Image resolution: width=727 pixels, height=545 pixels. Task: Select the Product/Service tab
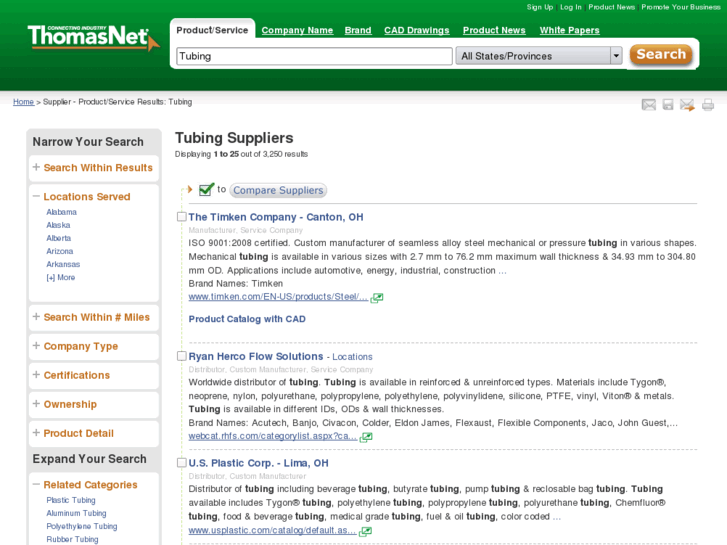(x=212, y=30)
